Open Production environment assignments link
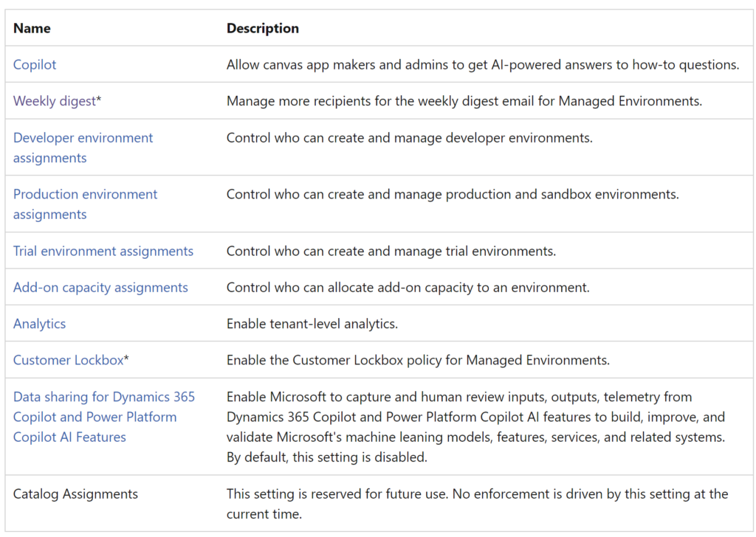 (86, 204)
